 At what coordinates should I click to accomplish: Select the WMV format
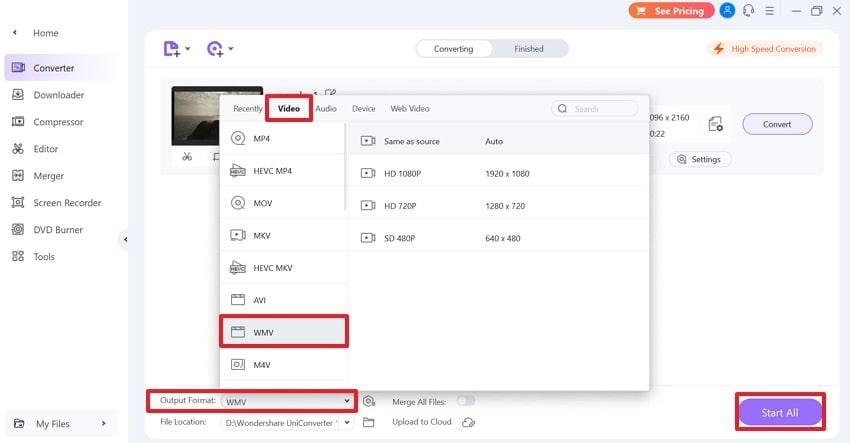pyautogui.click(x=284, y=332)
